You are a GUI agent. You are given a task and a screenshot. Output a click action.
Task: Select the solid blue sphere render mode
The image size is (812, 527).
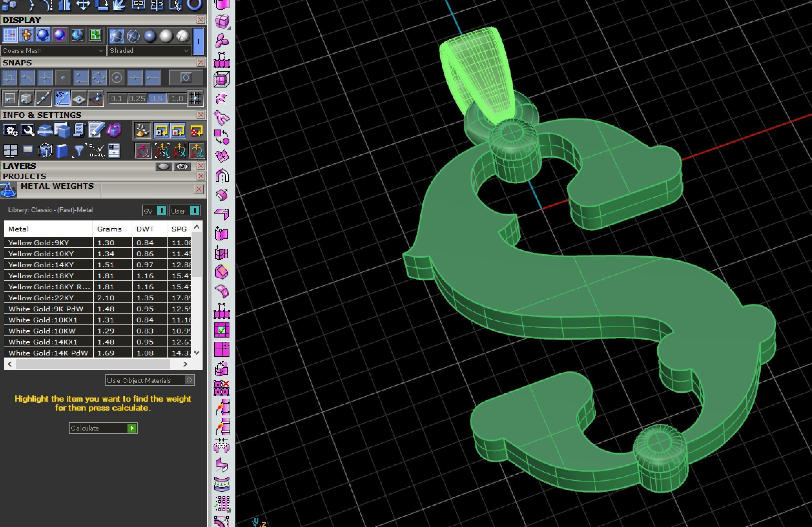pyautogui.click(x=150, y=36)
